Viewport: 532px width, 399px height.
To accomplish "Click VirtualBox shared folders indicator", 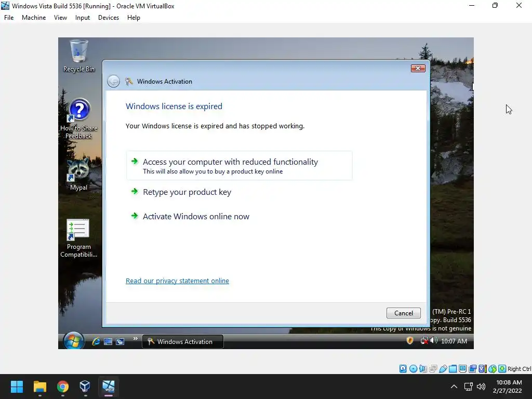I will 453,369.
